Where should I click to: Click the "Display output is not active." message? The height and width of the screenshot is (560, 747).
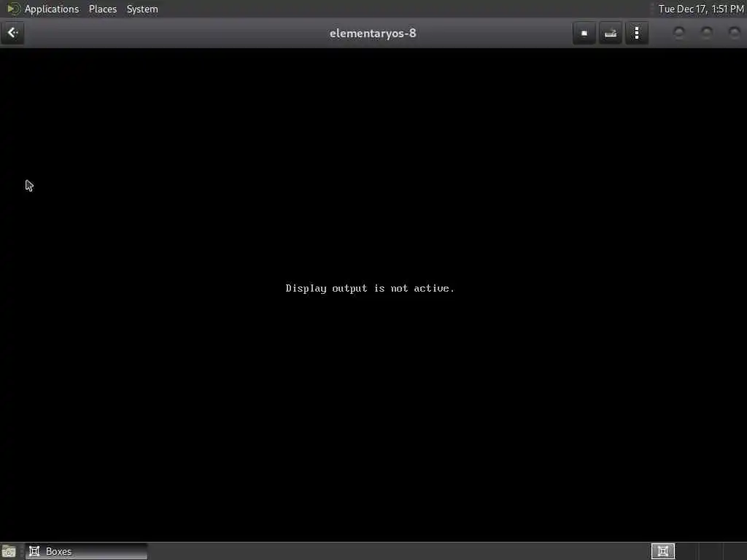tap(370, 288)
